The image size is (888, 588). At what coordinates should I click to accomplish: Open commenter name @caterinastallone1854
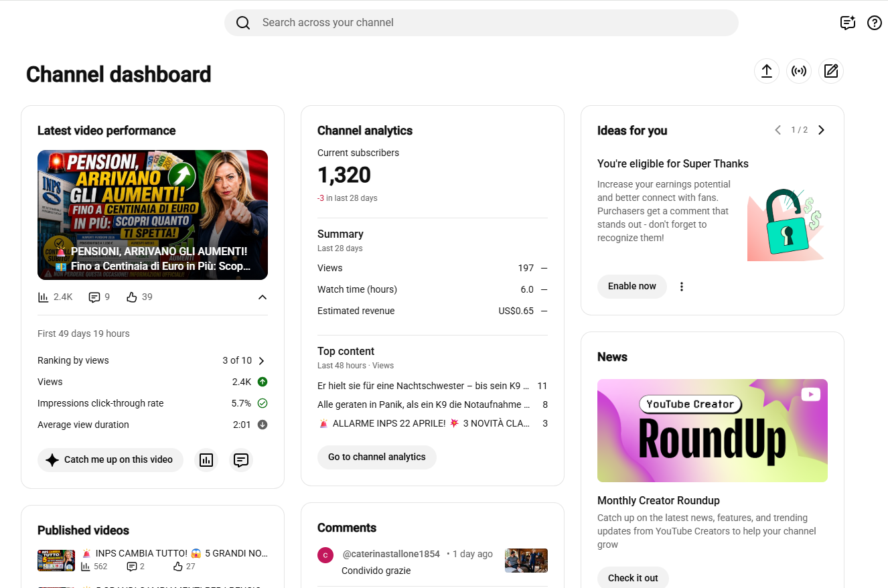pos(391,554)
